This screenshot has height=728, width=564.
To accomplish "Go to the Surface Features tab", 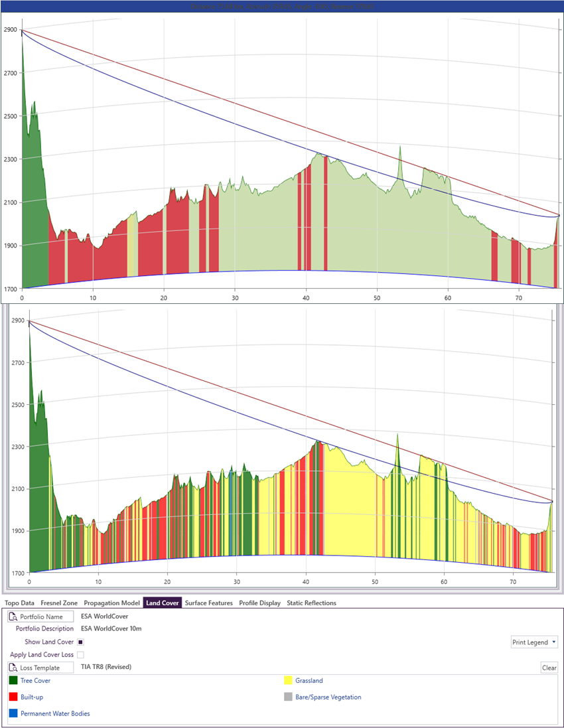I will click(x=209, y=603).
